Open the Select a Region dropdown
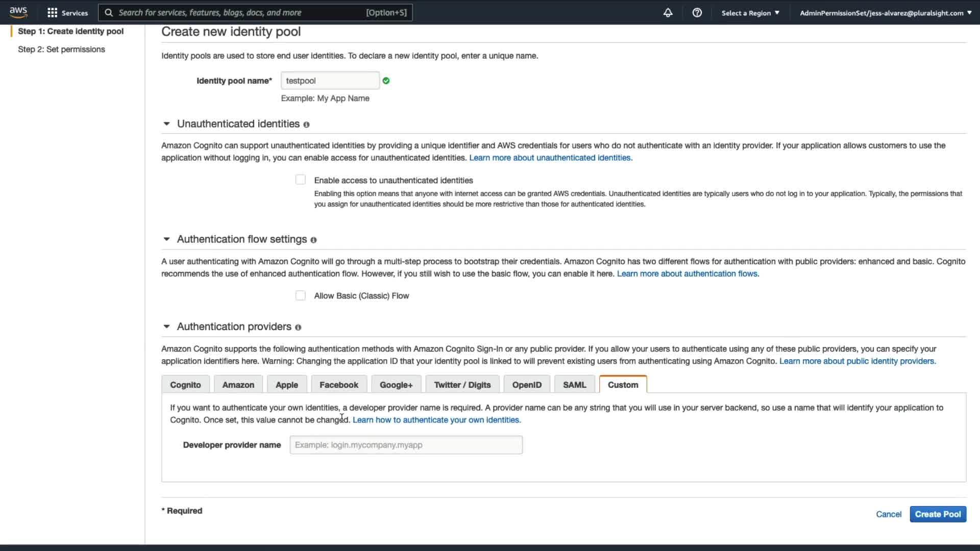 tap(750, 13)
